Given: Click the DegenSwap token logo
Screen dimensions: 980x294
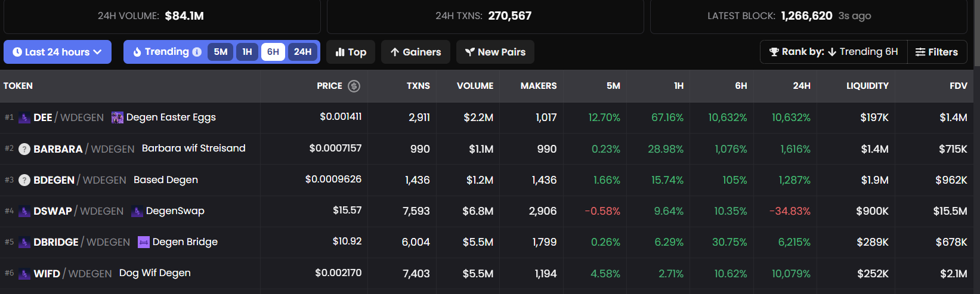Looking at the screenshot, I should point(137,211).
